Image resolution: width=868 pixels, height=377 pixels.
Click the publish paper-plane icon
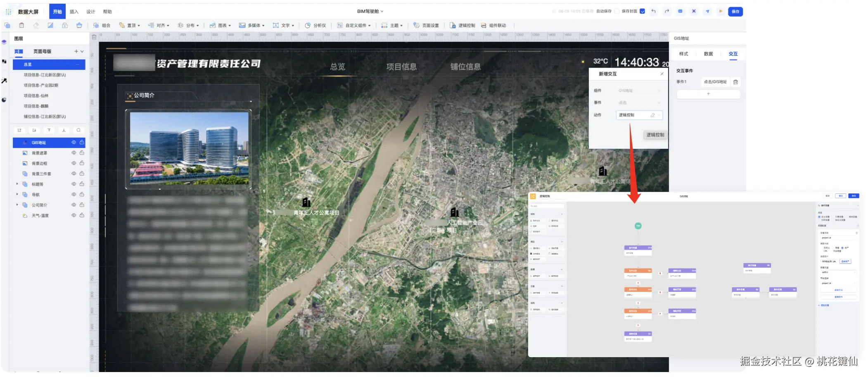(x=707, y=11)
